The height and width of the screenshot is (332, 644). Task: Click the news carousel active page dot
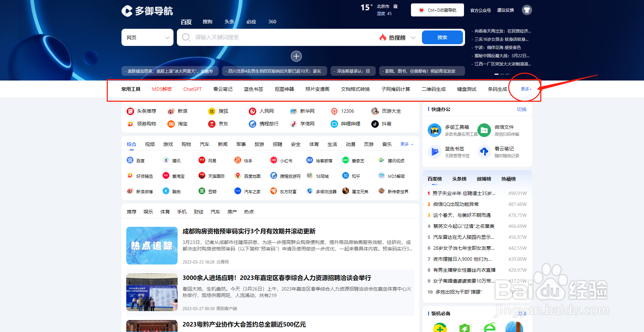pyautogui.click(x=497, y=74)
